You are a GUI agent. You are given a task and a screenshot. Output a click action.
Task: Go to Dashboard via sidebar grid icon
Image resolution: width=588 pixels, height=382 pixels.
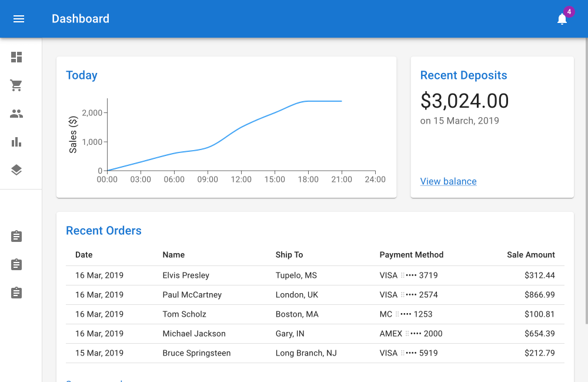tap(16, 57)
